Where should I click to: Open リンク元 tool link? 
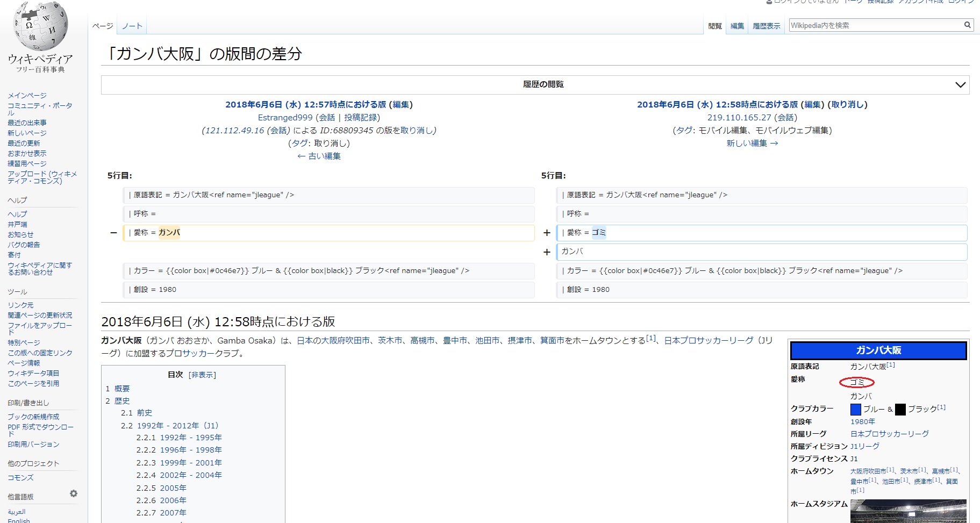point(20,305)
